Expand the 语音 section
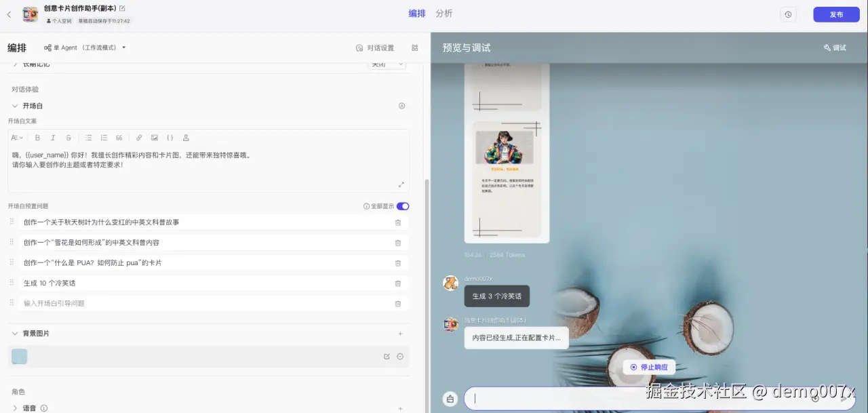Viewport: 868px width, 413px height. click(x=15, y=408)
